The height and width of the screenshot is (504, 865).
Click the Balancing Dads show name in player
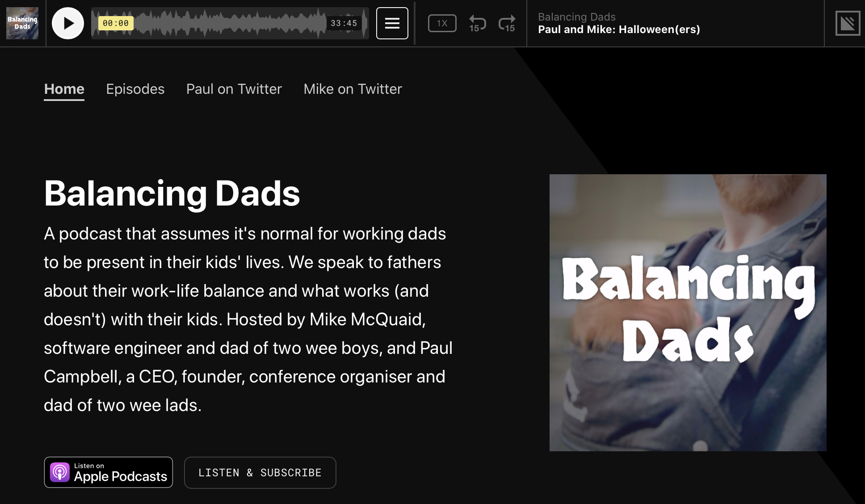[x=577, y=17]
